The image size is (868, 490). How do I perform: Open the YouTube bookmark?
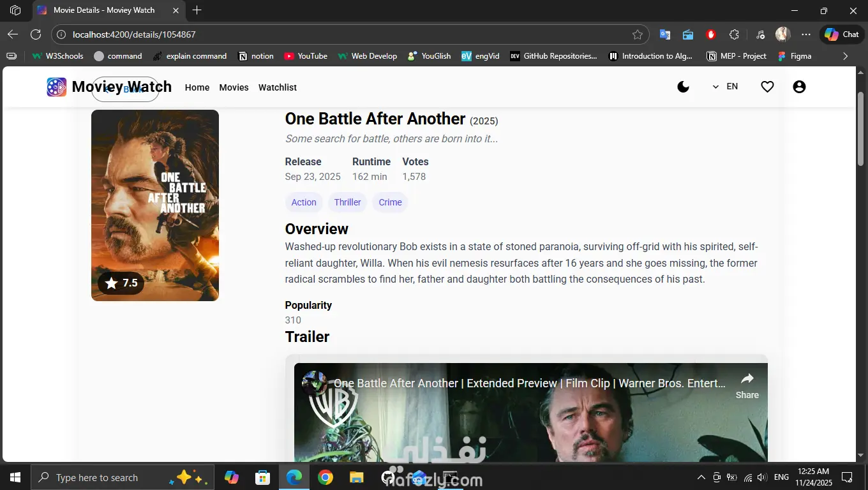(x=306, y=56)
